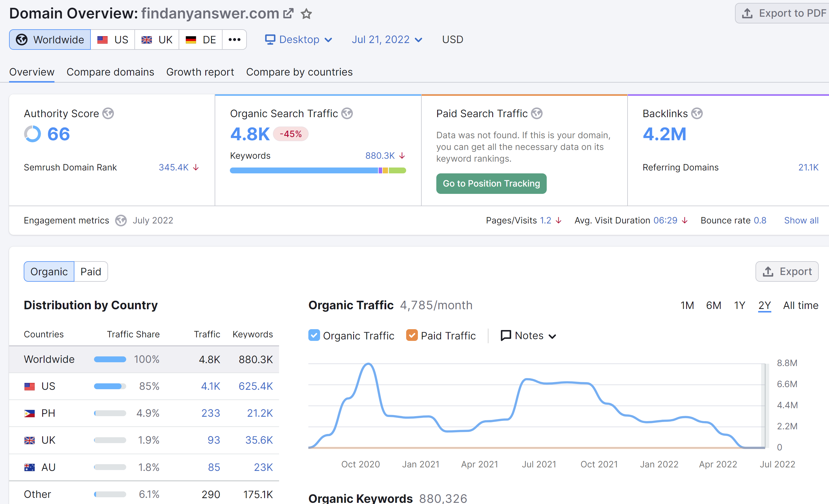Click US traffic value 4.1K

tap(211, 386)
